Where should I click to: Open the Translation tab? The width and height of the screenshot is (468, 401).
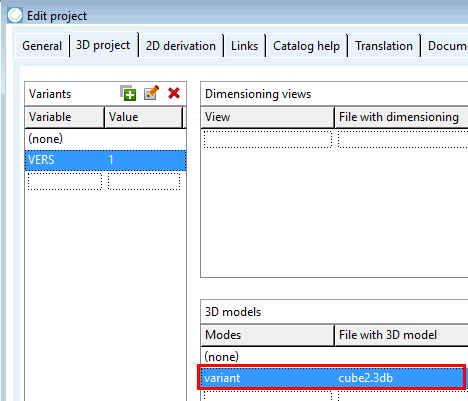tap(384, 46)
